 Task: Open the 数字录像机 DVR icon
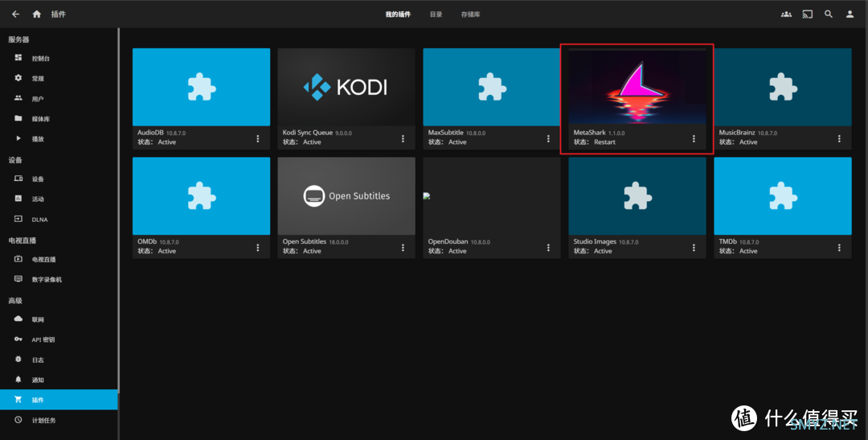point(18,279)
